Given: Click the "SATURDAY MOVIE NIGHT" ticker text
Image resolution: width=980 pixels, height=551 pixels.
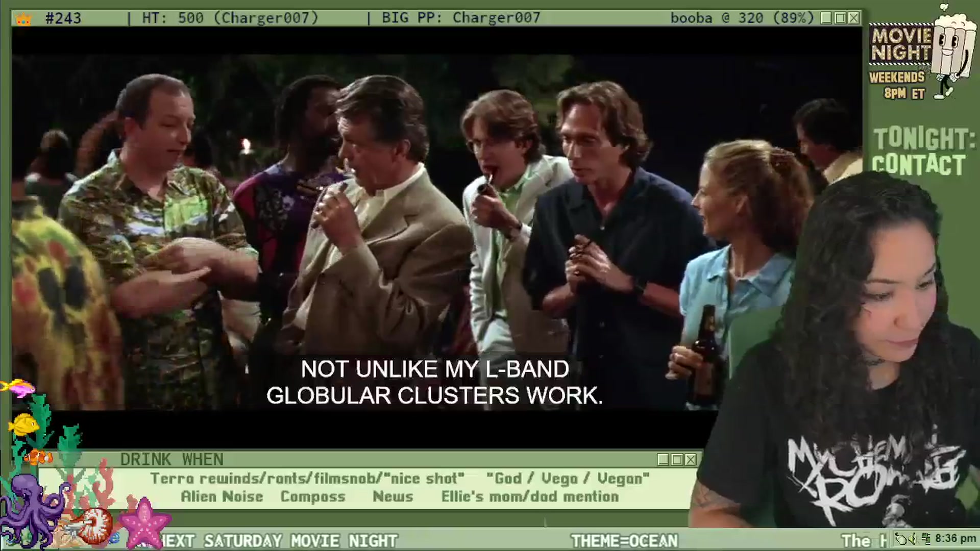Looking at the screenshot, I should 301,541.
